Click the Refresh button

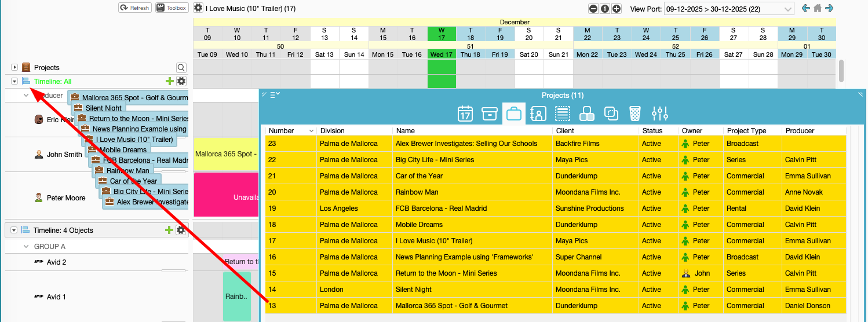pos(135,8)
